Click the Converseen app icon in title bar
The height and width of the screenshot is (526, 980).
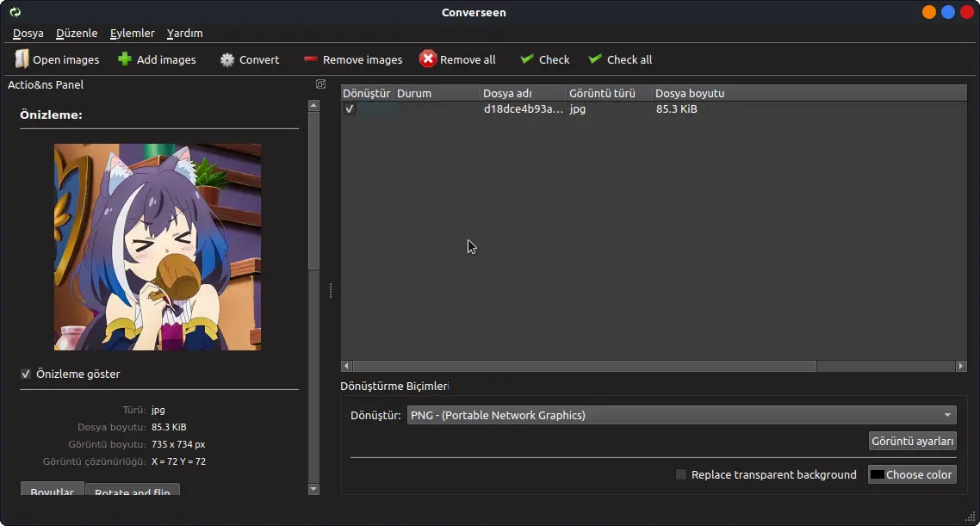point(15,12)
